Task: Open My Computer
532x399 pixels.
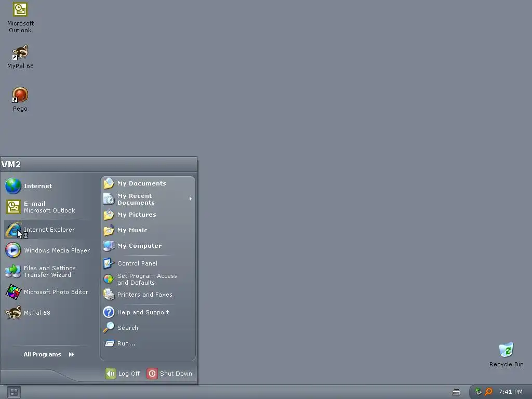Action: [148, 246]
